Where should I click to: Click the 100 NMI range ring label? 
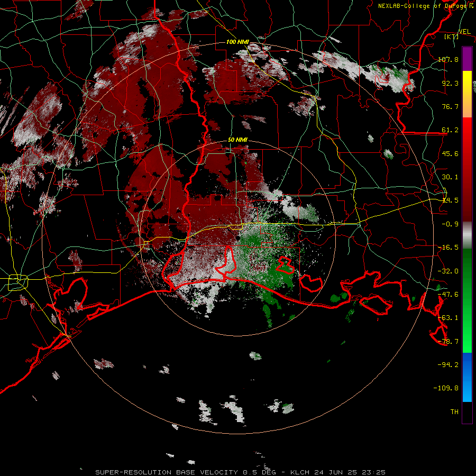tap(237, 42)
